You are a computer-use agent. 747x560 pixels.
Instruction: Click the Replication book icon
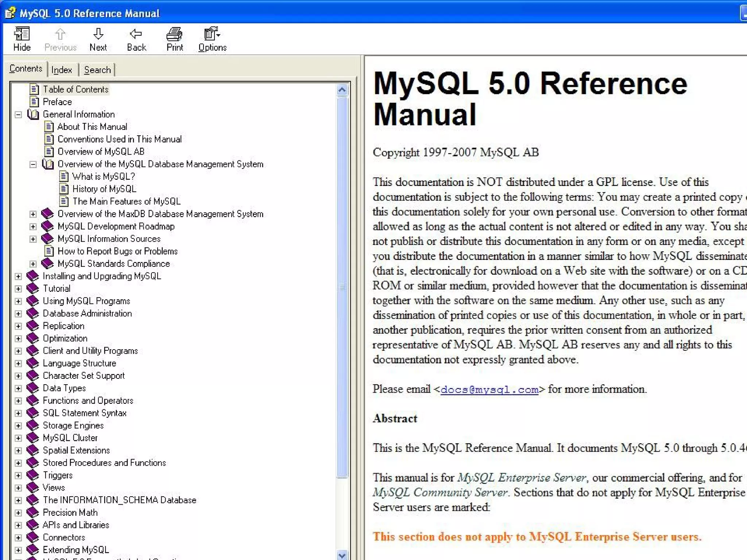33,326
